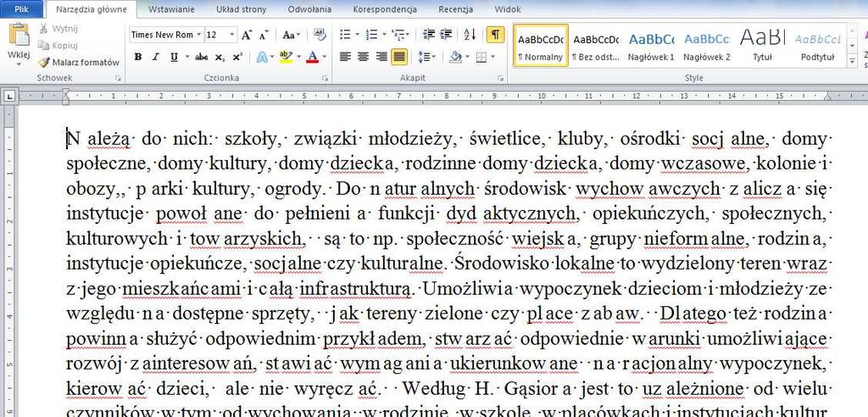Viewport: 868px width, 417px height.
Task: Click the Sort A-Z icon
Action: [x=470, y=35]
